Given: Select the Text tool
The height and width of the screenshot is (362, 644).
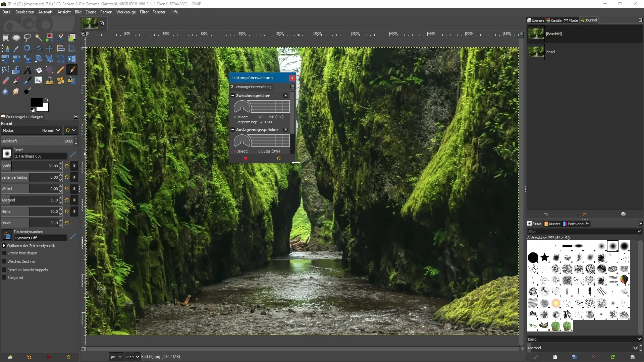Looking at the screenshot, I should (28, 70).
